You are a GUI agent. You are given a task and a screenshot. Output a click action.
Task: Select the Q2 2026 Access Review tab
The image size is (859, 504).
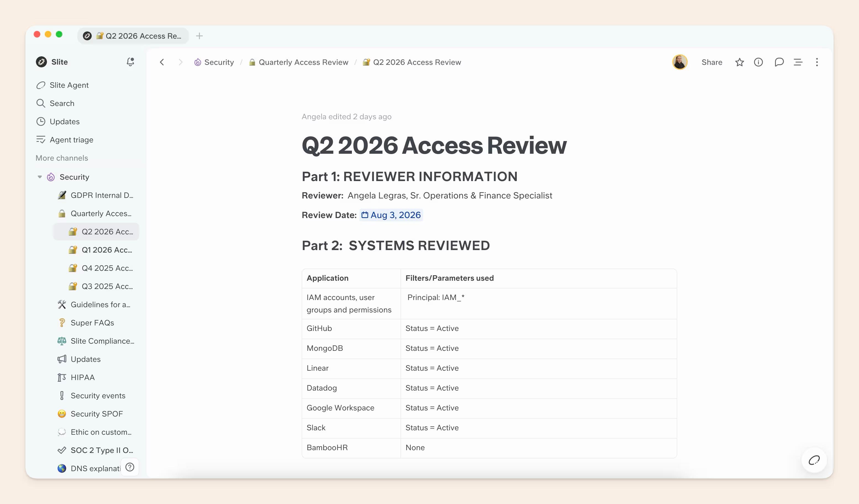133,36
